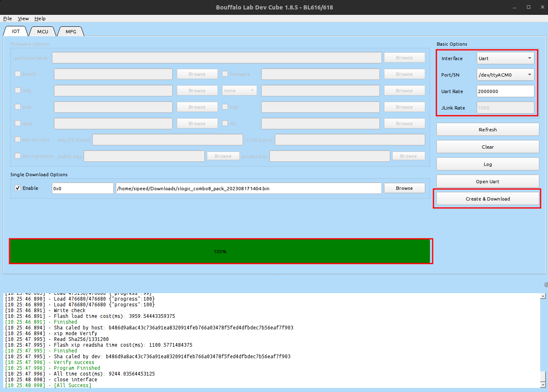The image size is (548, 392).
Task: Click the JLink Rate field
Action: coord(505,107)
